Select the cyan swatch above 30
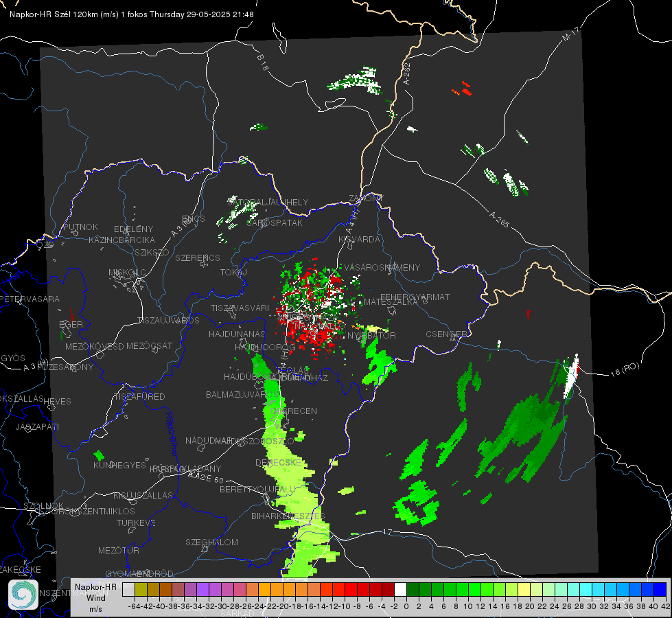This screenshot has height=618, width=672. point(586,589)
